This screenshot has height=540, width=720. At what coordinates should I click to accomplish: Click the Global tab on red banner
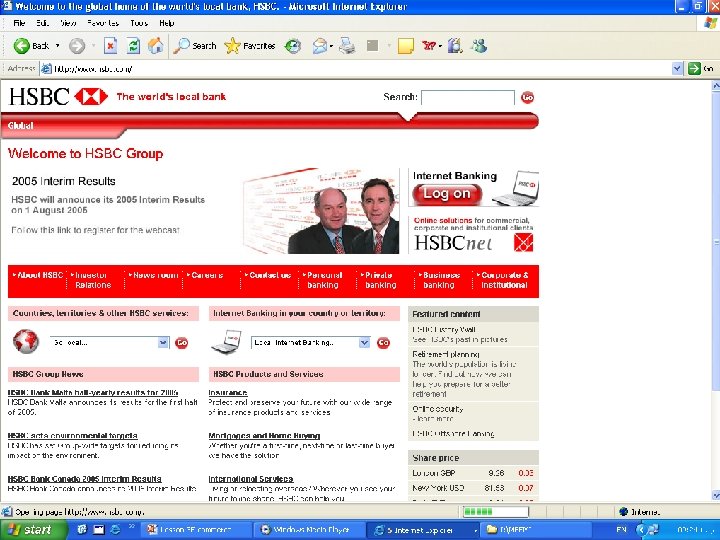pyautogui.click(x=21, y=125)
